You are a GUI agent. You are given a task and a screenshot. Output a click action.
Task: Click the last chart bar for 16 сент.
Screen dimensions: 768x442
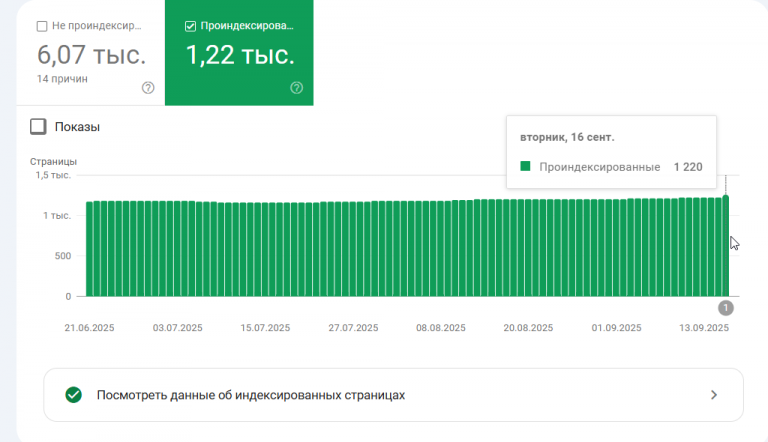(x=725, y=246)
